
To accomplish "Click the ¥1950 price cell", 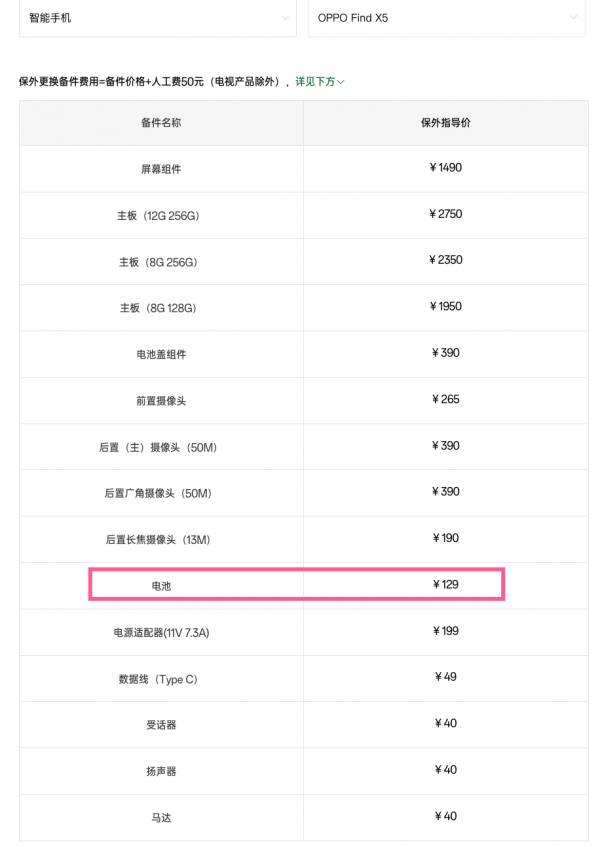I will point(445,306).
